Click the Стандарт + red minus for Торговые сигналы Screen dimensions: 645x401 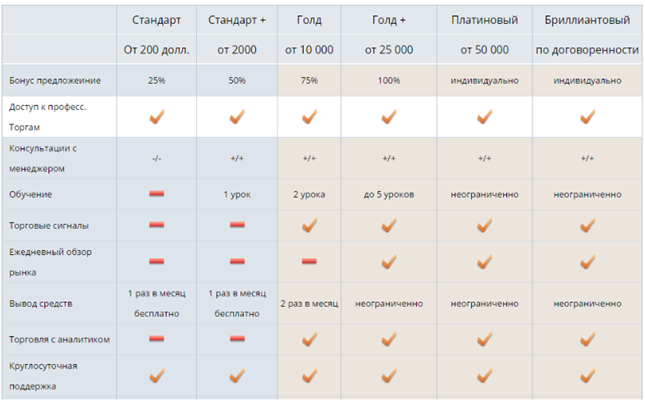pos(237,225)
